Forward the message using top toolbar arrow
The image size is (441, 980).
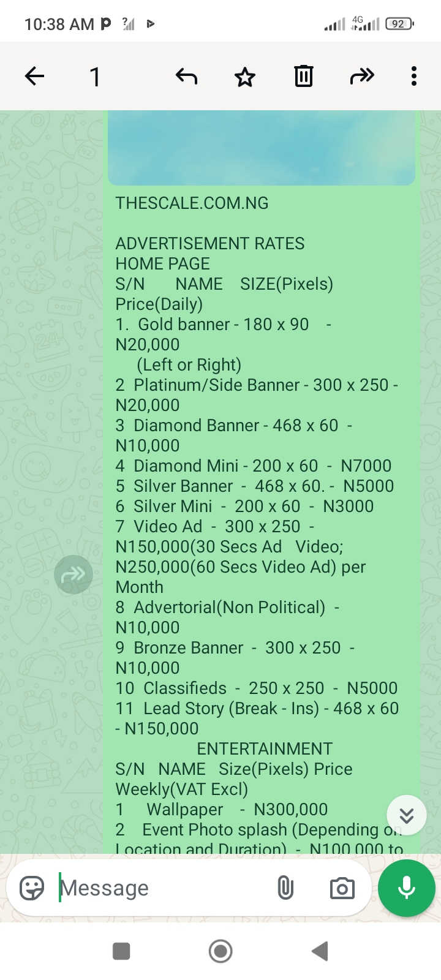(x=362, y=77)
